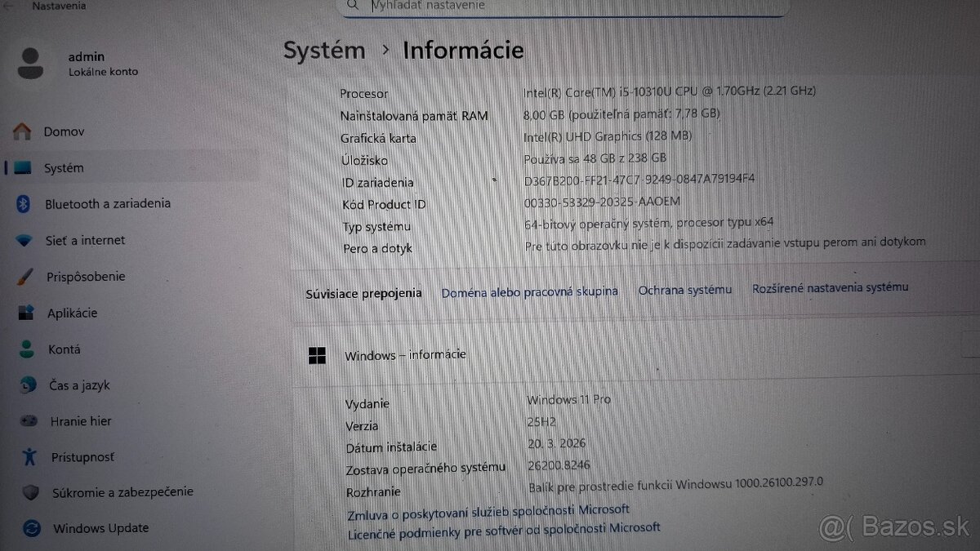Click the Windows 11 Pro edition value
The height and width of the screenshot is (551, 980).
click(568, 400)
